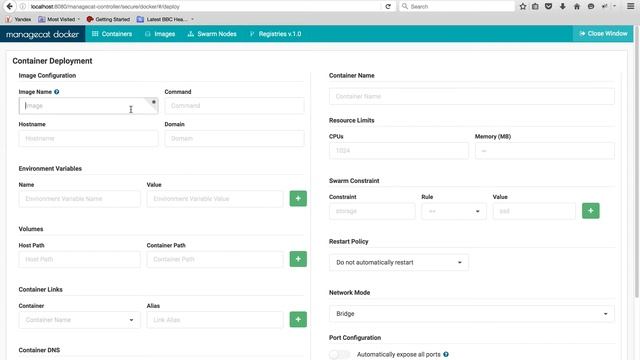Screen dimensions: 640x360
Task: Click the Environment Variable Value field
Action: click(x=215, y=199)
